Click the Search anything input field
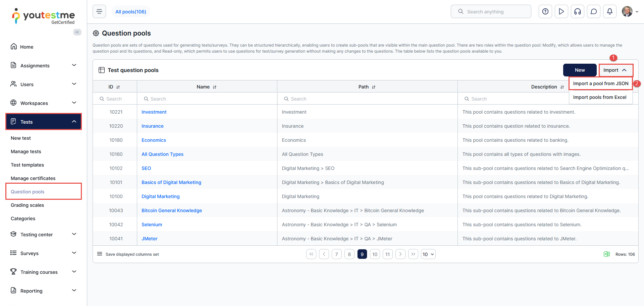Viewport: 644px width, 306px height. point(493,12)
